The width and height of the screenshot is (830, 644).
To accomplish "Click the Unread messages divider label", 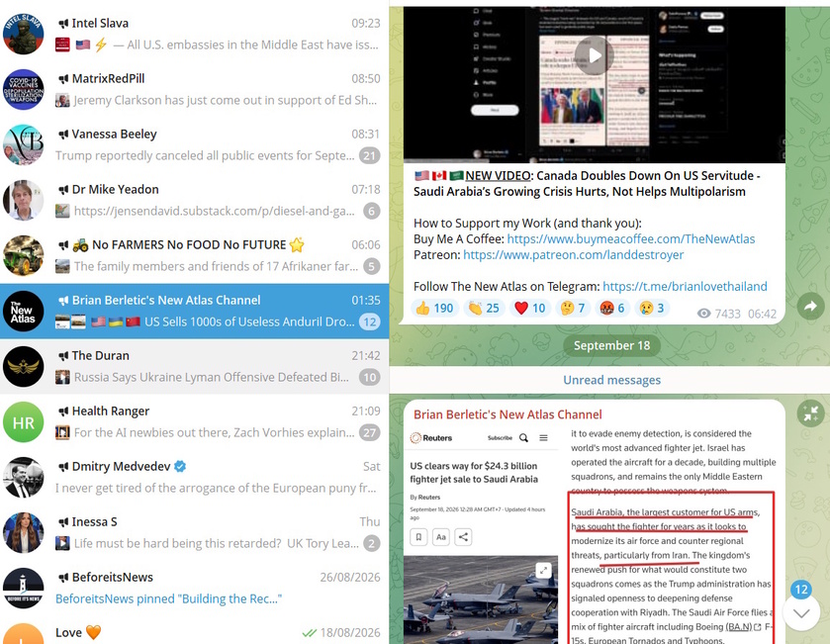I will point(611,380).
